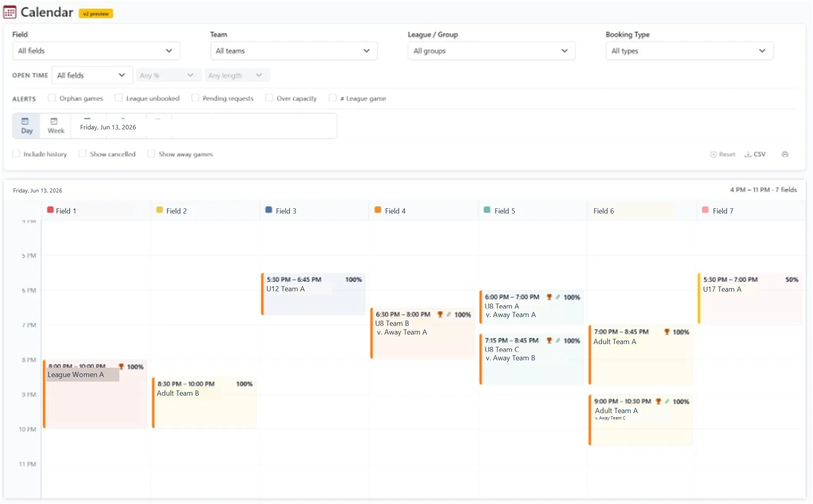Click trophy icon on U8 Team C booking
Screen dimensions: 813x504
tap(549, 340)
